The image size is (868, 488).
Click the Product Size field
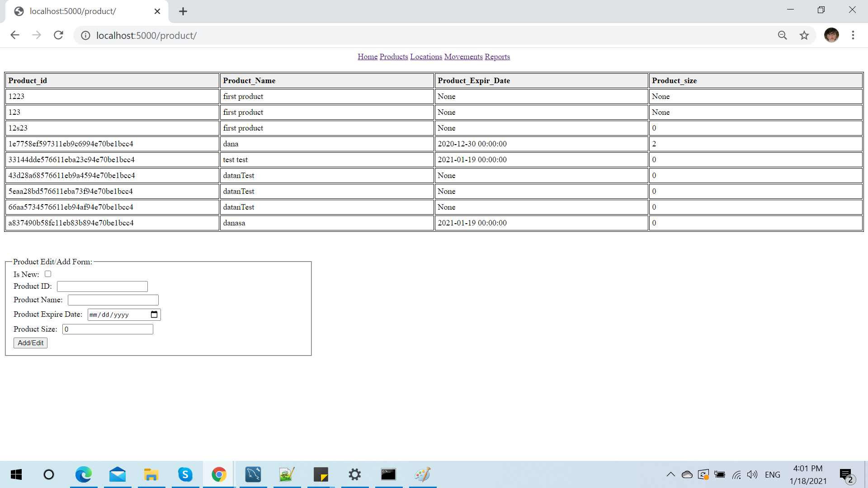point(108,329)
